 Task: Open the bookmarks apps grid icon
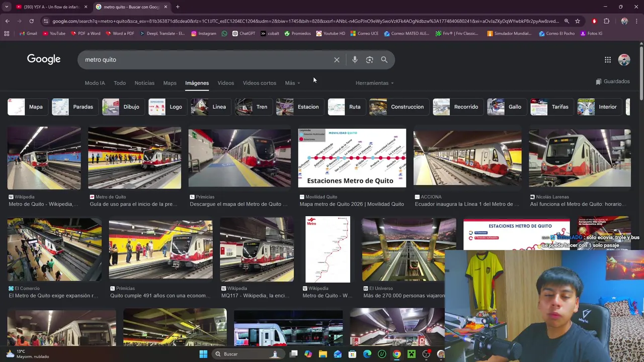pos(7,34)
